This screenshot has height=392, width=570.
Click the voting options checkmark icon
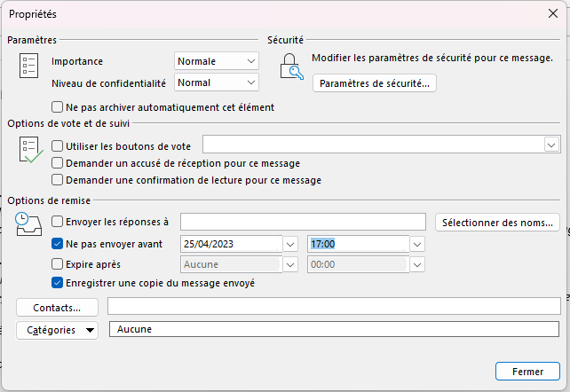pyautogui.click(x=29, y=151)
